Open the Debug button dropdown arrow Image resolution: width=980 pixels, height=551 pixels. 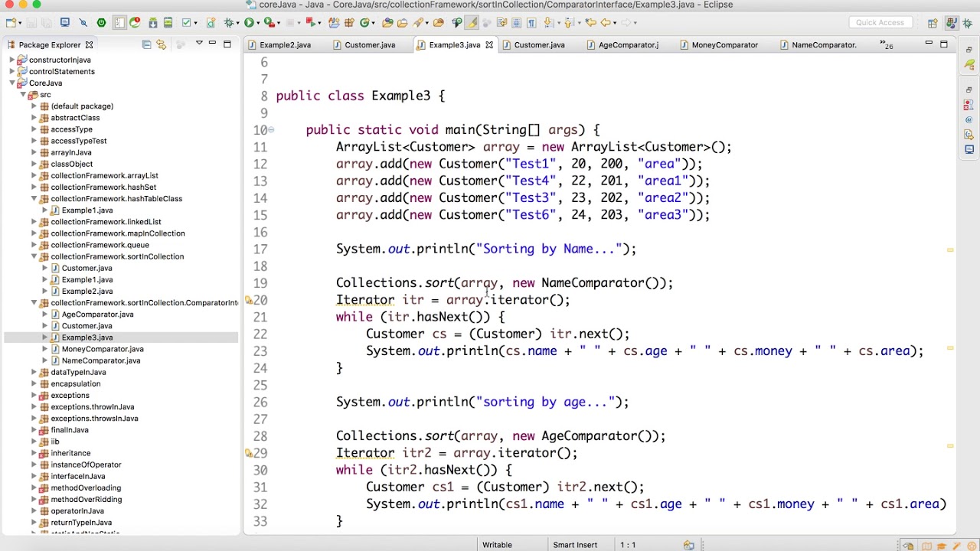(238, 23)
